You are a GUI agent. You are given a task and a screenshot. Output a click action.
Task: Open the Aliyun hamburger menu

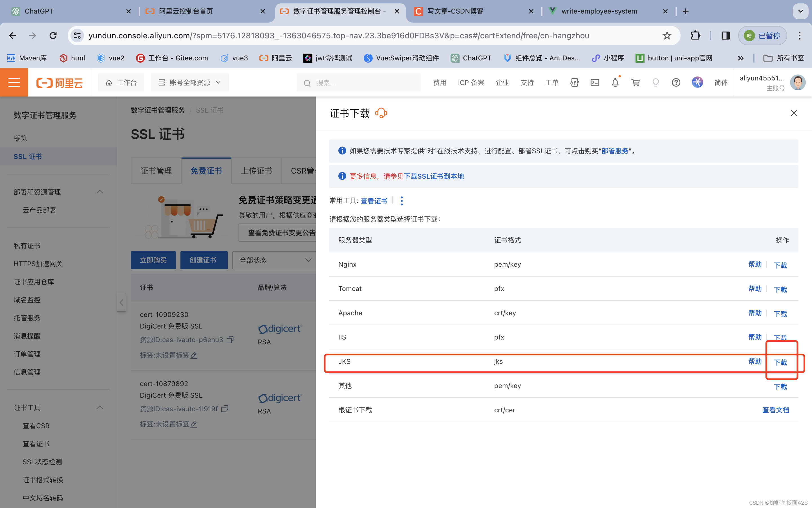[x=14, y=83]
